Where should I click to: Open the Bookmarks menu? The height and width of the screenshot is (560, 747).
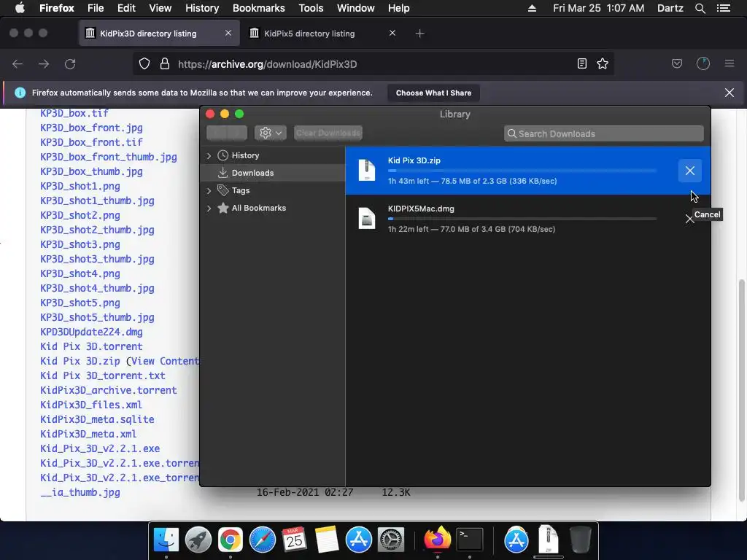pyautogui.click(x=259, y=8)
